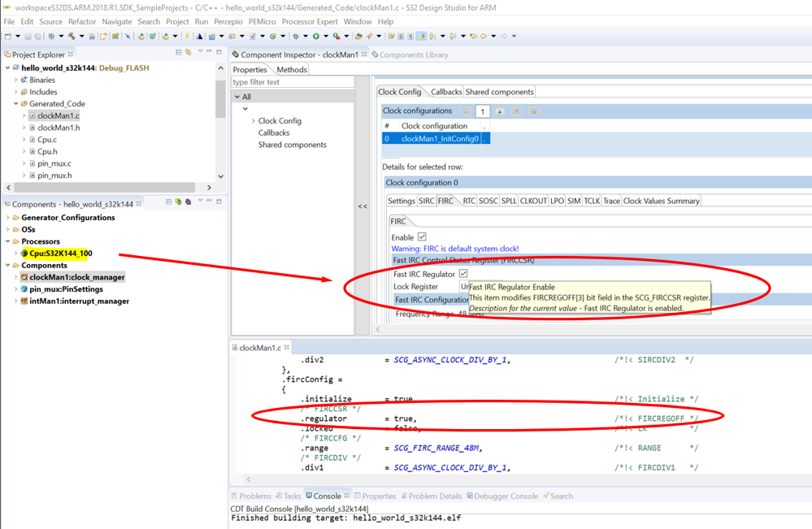Viewport: 812px width, 529px height.
Task: Click the green Run toolbar icon
Action: pyautogui.click(x=315, y=37)
